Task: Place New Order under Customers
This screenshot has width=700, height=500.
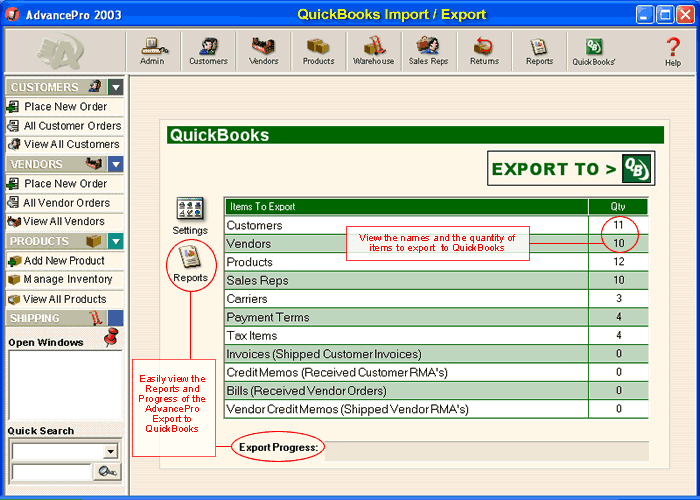Action: pyautogui.click(x=65, y=107)
